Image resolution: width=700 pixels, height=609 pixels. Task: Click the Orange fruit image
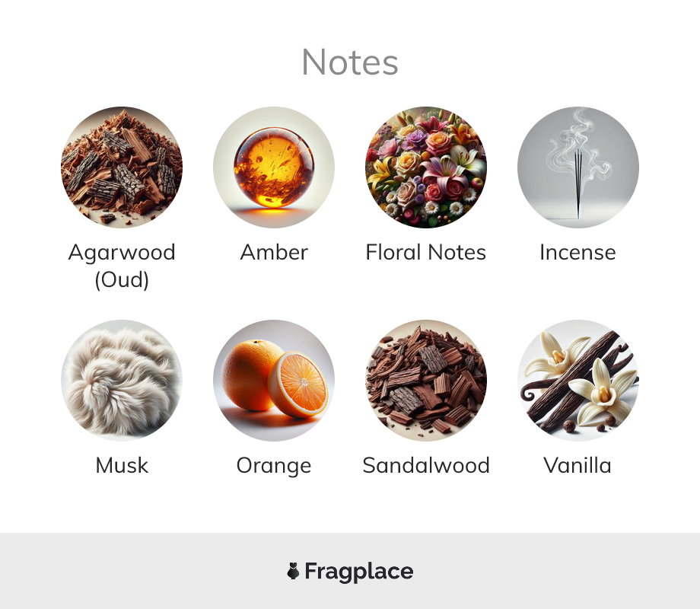coord(274,380)
